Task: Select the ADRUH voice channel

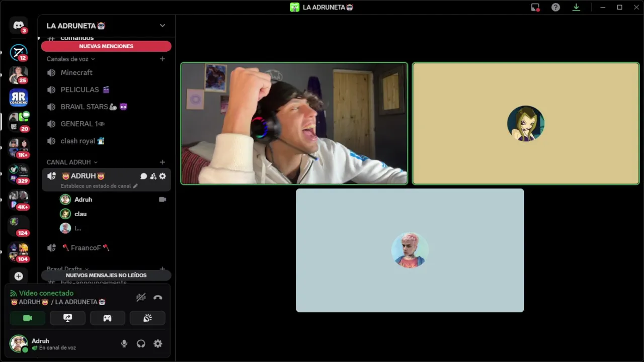Action: tap(106, 179)
